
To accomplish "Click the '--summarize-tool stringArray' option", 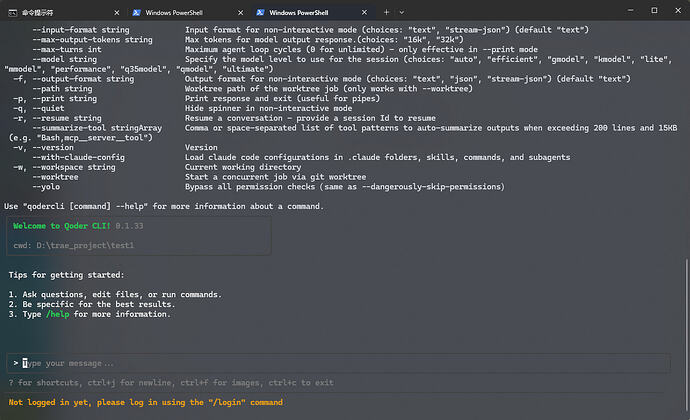I will 97,128.
